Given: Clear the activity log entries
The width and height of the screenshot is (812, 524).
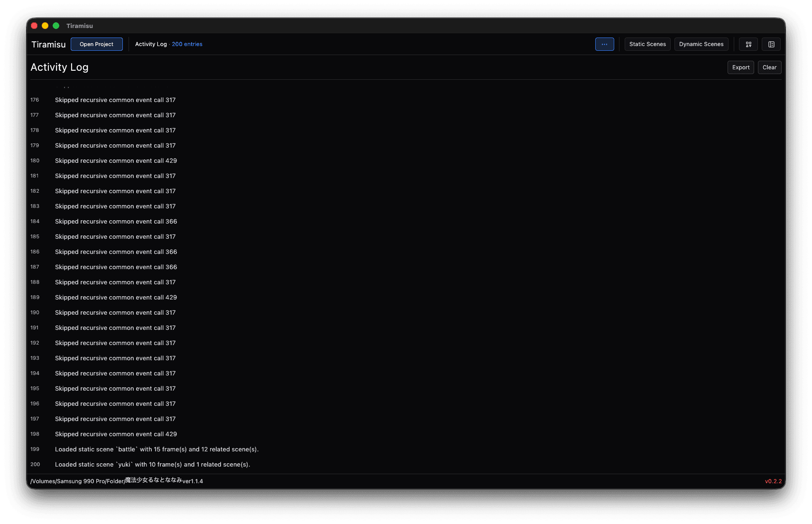Looking at the screenshot, I should click(769, 67).
